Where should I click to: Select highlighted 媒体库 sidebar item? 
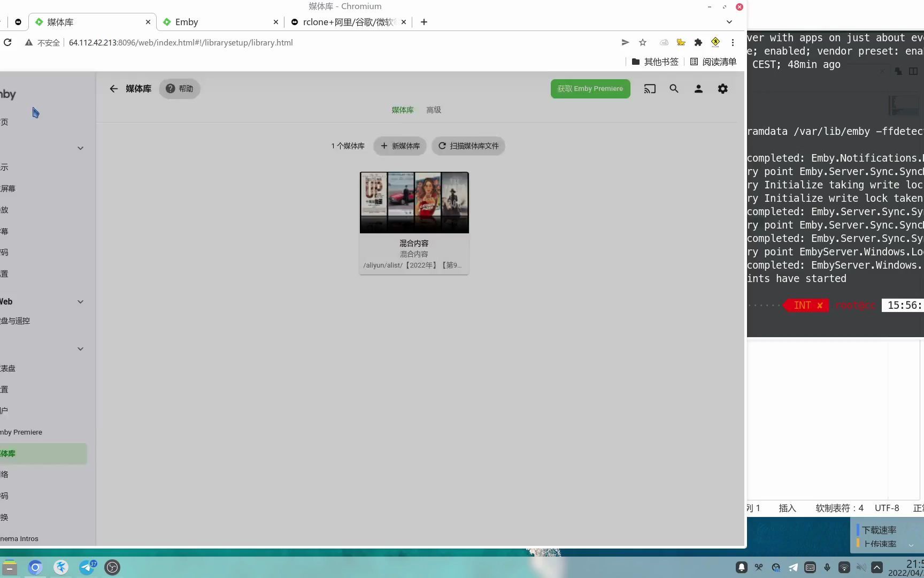43,453
